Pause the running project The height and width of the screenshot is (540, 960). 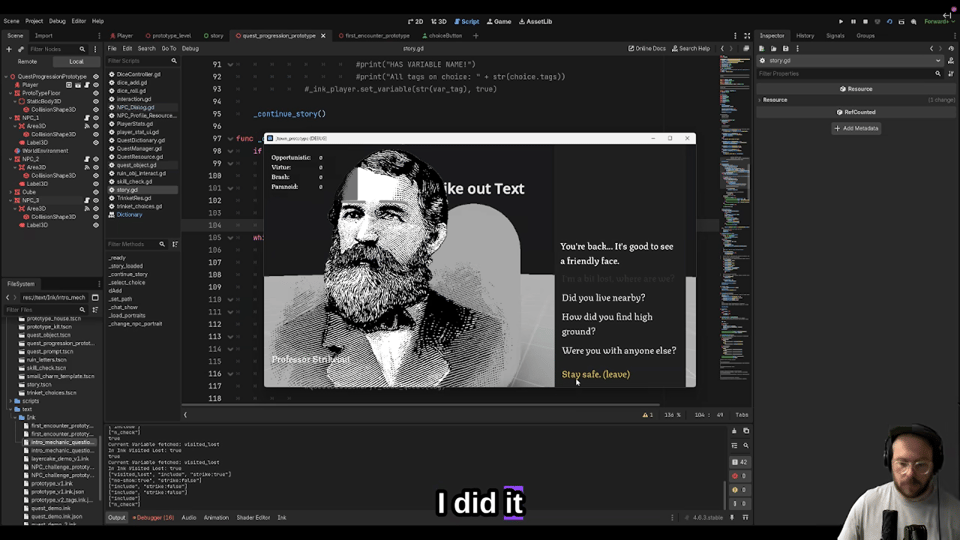853,21
